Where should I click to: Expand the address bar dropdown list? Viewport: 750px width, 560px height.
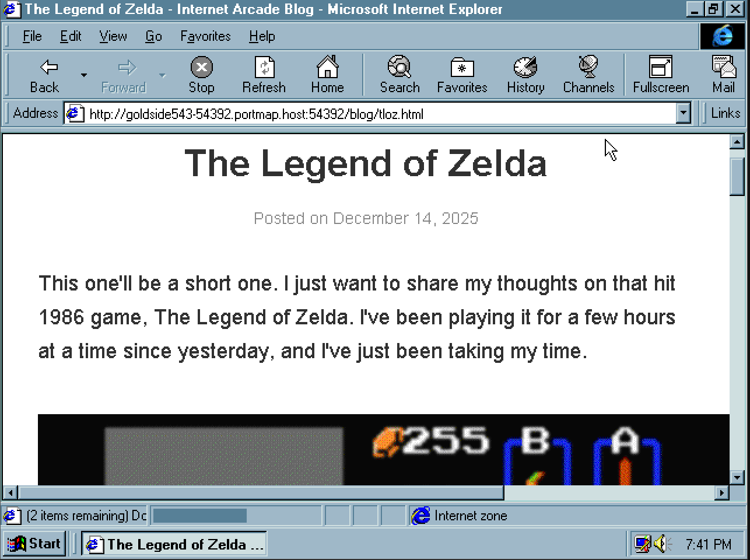tap(684, 113)
